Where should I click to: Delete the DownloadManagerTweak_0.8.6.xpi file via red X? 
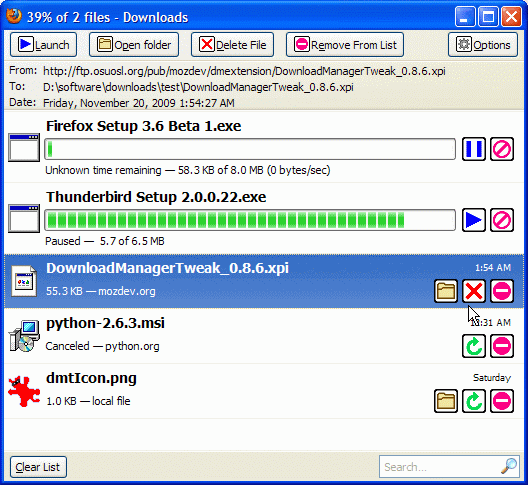(x=473, y=291)
